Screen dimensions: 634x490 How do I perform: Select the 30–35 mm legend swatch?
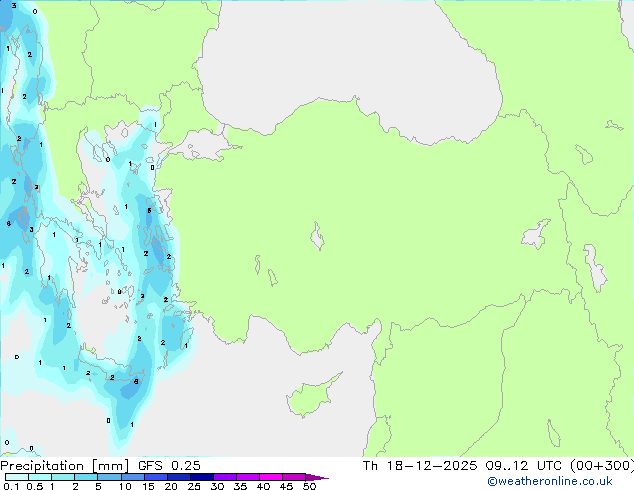point(224,477)
